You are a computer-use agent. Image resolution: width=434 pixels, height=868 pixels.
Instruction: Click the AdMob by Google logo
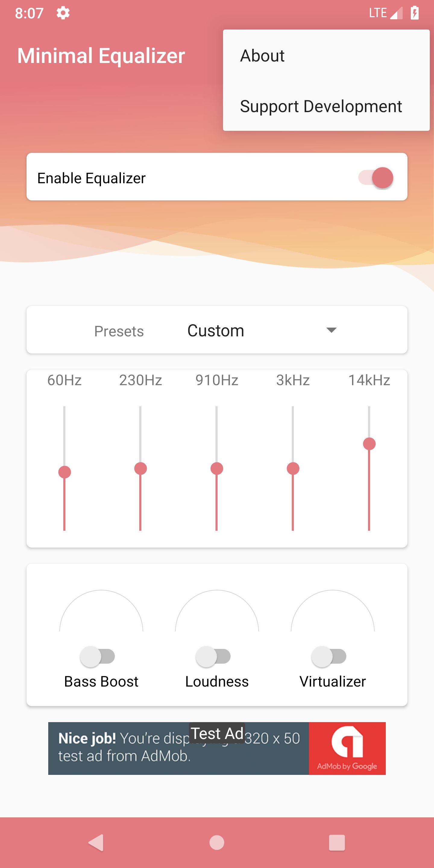pos(347,748)
